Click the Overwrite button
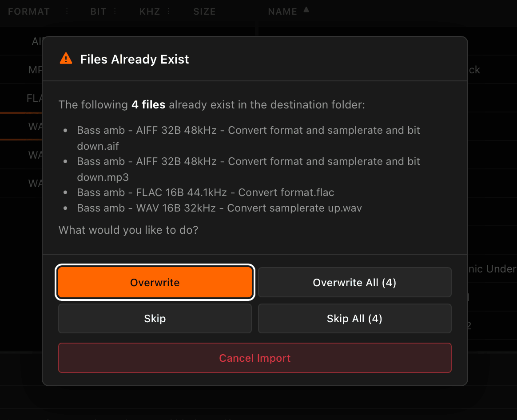The image size is (517, 420). tap(155, 282)
